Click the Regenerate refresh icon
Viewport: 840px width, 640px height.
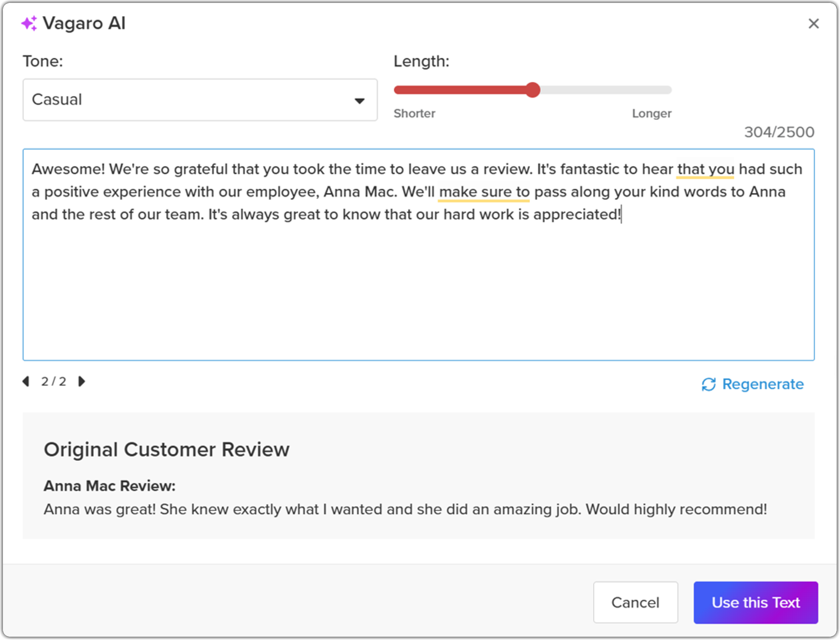(x=709, y=384)
